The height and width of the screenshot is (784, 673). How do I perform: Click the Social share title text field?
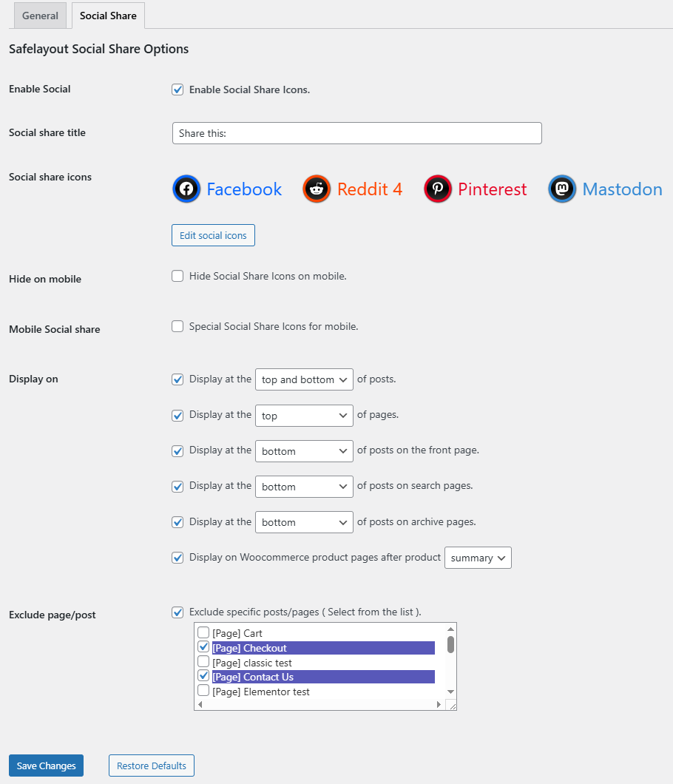pyautogui.click(x=356, y=133)
